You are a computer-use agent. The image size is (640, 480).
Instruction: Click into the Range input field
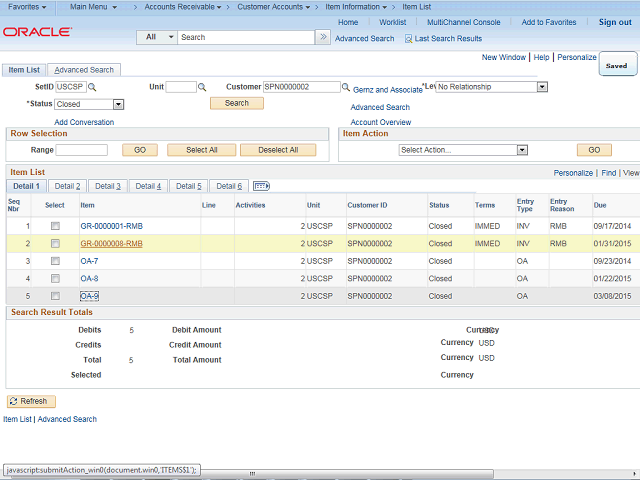[81, 150]
